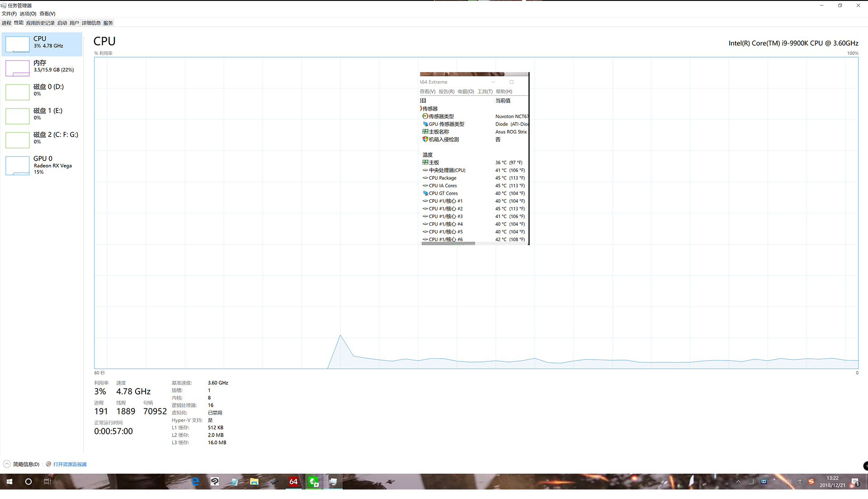Click the Microsoft Edge taskbar icon

click(x=195, y=482)
